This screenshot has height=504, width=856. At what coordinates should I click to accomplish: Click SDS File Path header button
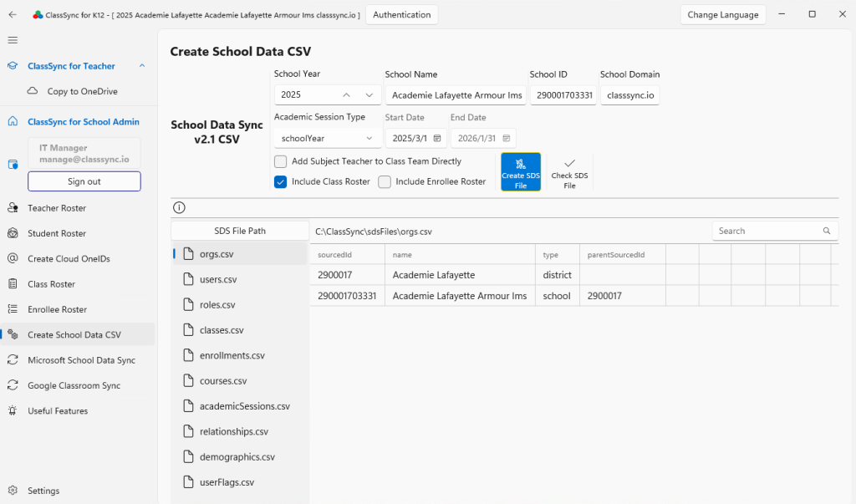[240, 231]
